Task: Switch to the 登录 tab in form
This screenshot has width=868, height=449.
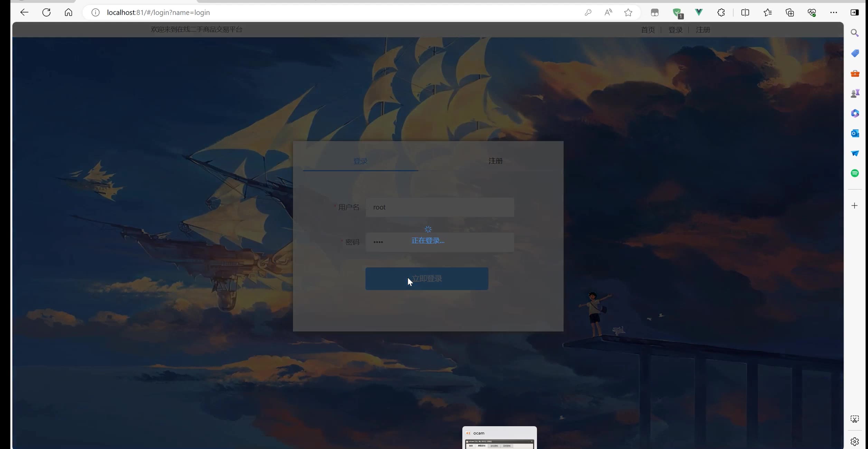Action: pyautogui.click(x=360, y=161)
